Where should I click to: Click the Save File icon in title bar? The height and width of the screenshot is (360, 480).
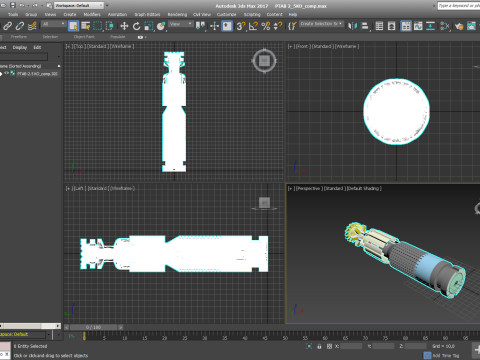[13, 5]
